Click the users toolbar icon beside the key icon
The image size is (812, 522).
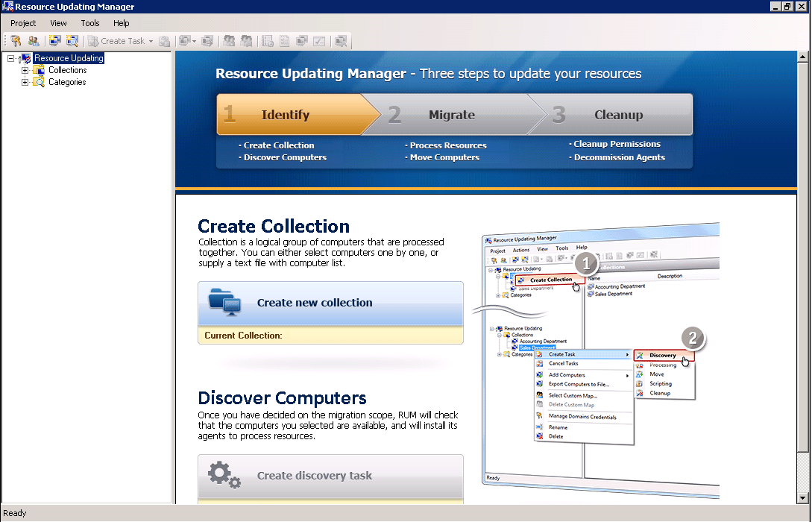click(32, 41)
